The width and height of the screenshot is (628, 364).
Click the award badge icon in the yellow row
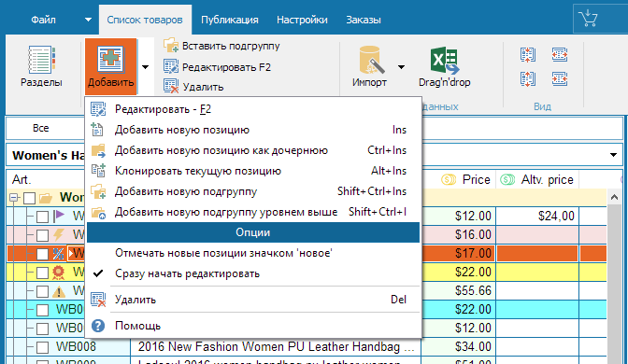pos(59,272)
